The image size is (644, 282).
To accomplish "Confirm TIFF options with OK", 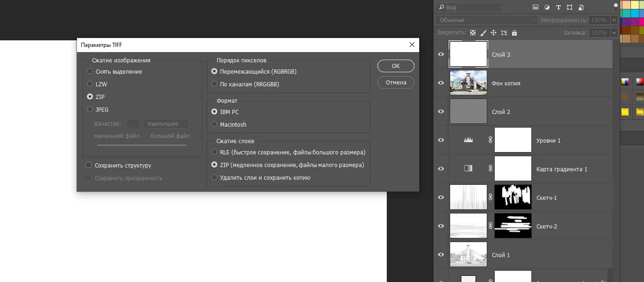I will point(396,66).
